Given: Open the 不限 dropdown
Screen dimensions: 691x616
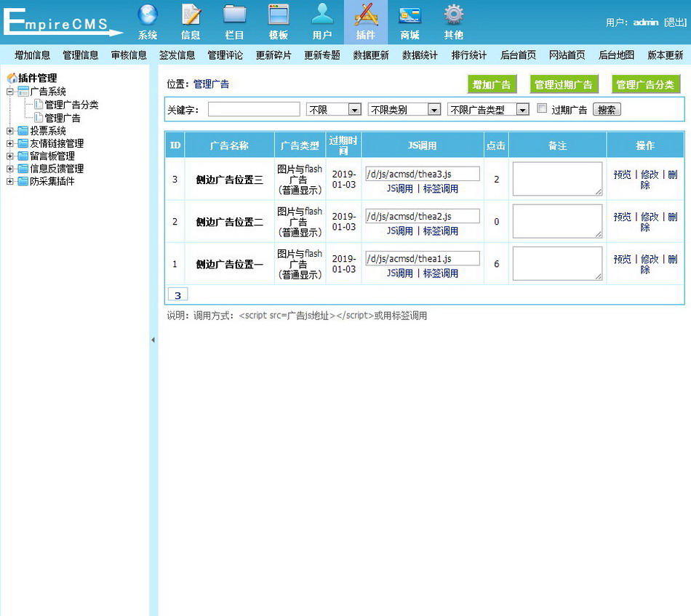Looking at the screenshot, I should point(334,109).
